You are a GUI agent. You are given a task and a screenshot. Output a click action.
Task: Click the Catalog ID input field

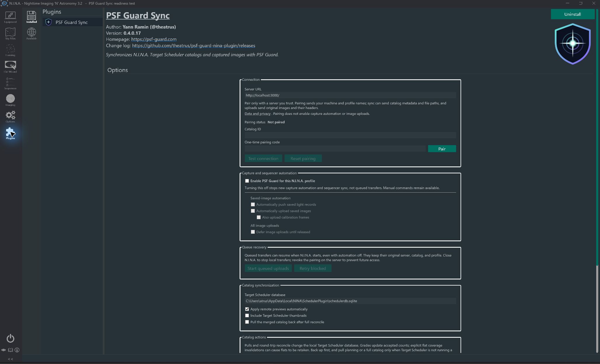pos(350,135)
